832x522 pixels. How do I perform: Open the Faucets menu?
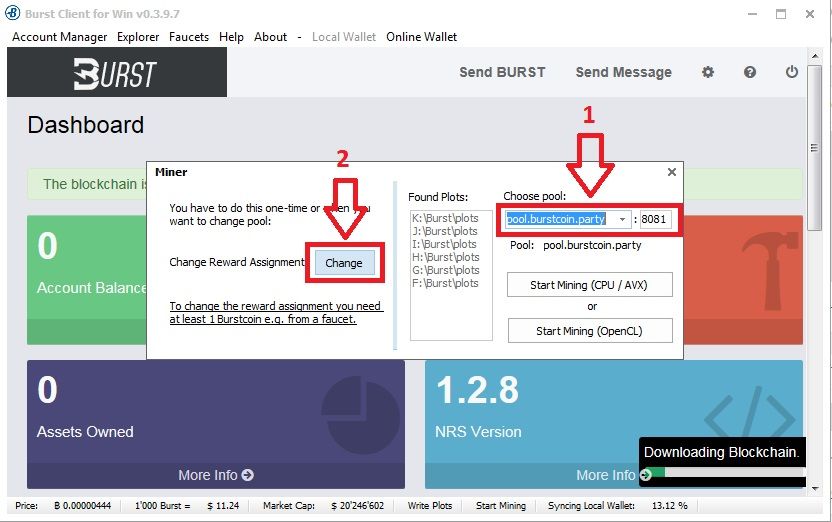click(189, 37)
